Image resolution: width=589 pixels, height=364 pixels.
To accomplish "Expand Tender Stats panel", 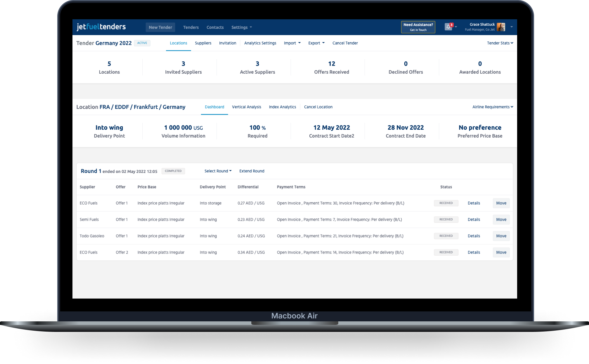I will pos(500,43).
